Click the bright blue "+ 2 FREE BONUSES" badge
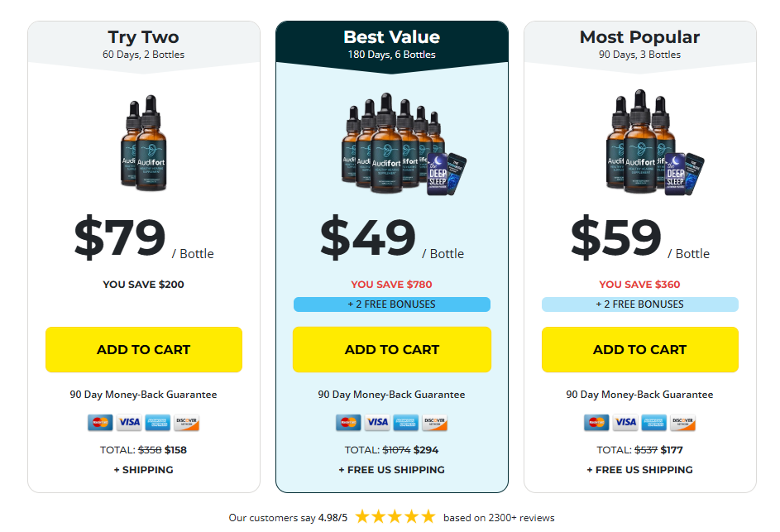This screenshot has width=780, height=532. tap(391, 304)
